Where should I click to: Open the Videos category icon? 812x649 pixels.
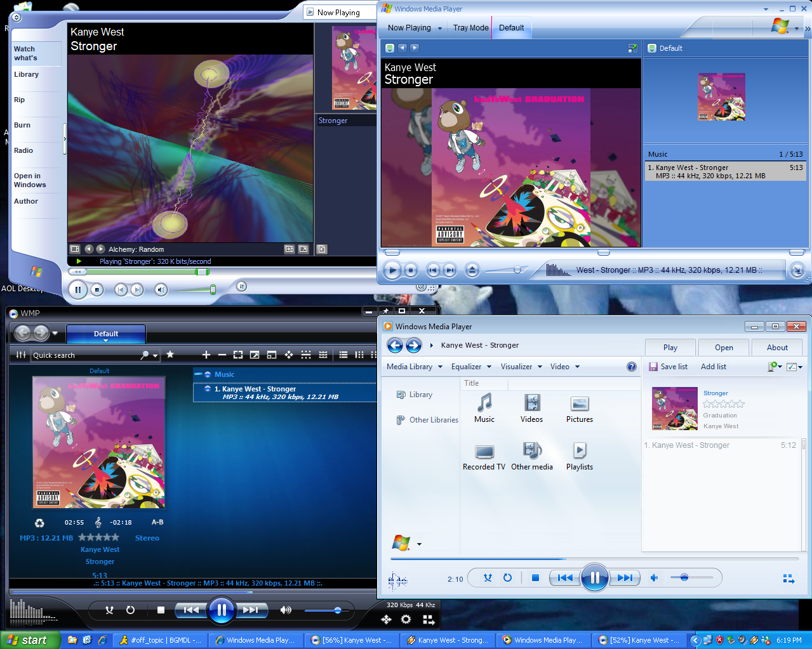531,408
